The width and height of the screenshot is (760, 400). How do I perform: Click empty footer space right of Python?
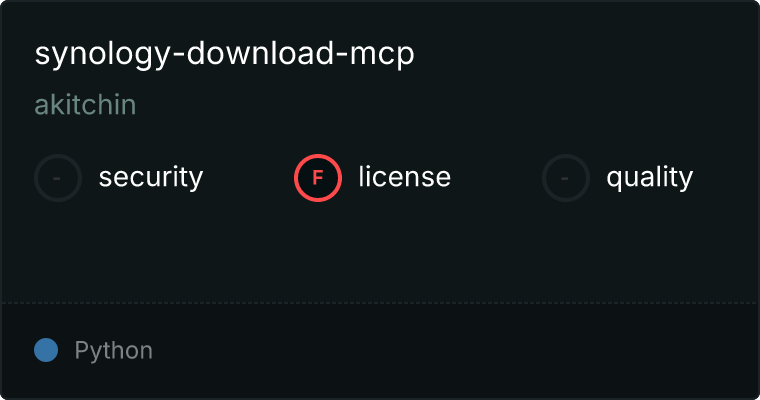pos(456,350)
